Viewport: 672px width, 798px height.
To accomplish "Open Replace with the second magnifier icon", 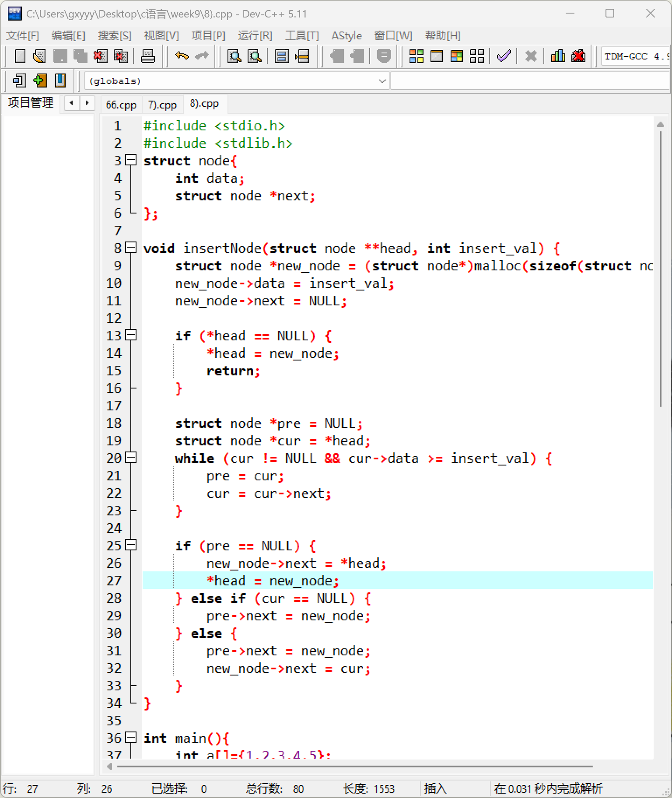I will (255, 56).
